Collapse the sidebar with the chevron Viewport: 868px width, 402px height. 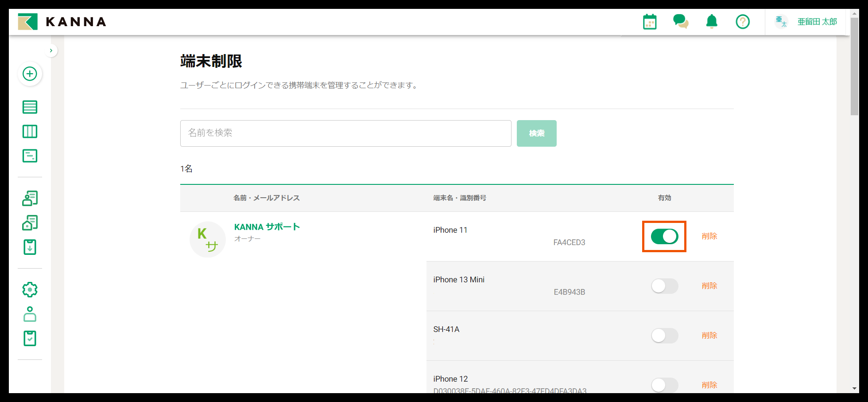pos(51,50)
